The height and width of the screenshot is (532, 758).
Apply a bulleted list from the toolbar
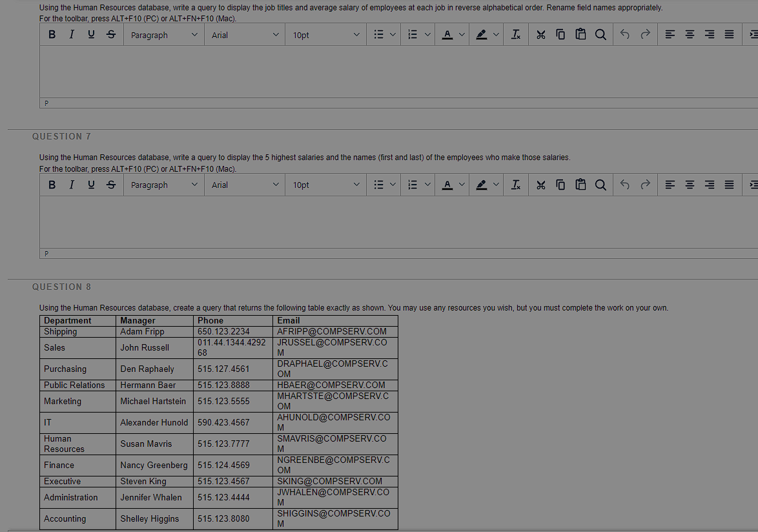coord(380,34)
